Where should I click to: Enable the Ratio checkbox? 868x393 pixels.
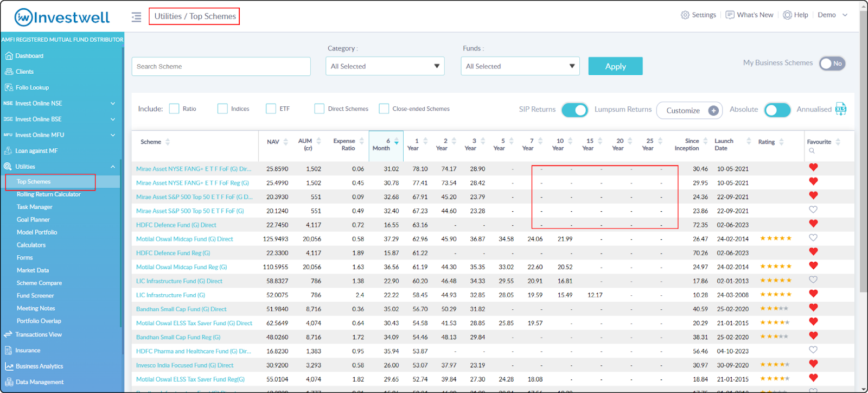click(174, 109)
